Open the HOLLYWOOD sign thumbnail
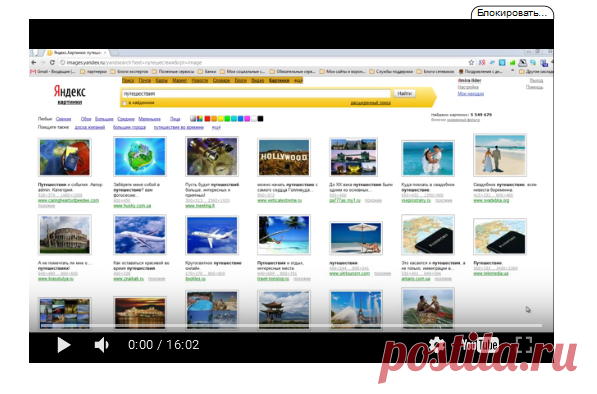 click(284, 157)
